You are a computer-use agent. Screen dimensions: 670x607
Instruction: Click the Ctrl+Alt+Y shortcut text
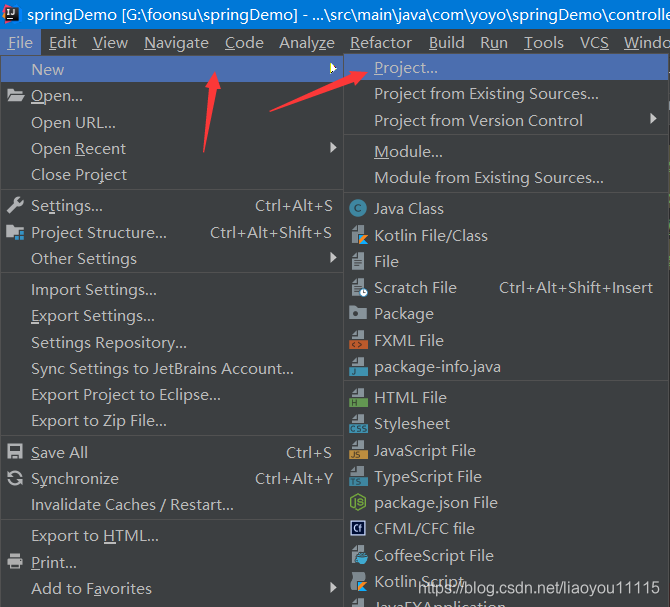pyautogui.click(x=294, y=478)
